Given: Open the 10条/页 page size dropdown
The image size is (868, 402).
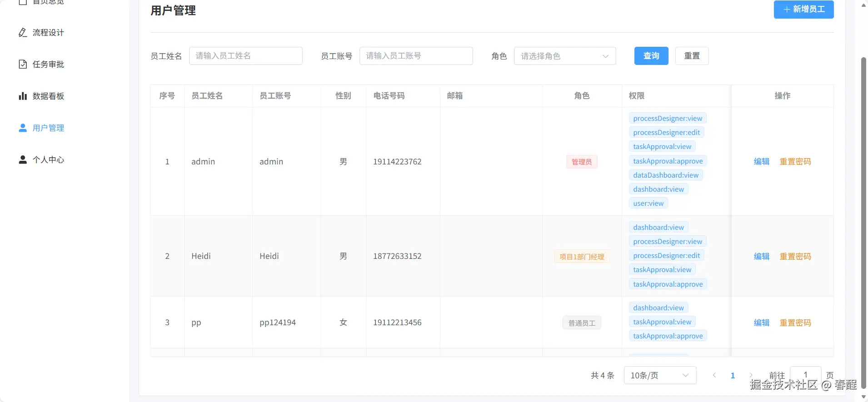Looking at the screenshot, I should point(660,375).
